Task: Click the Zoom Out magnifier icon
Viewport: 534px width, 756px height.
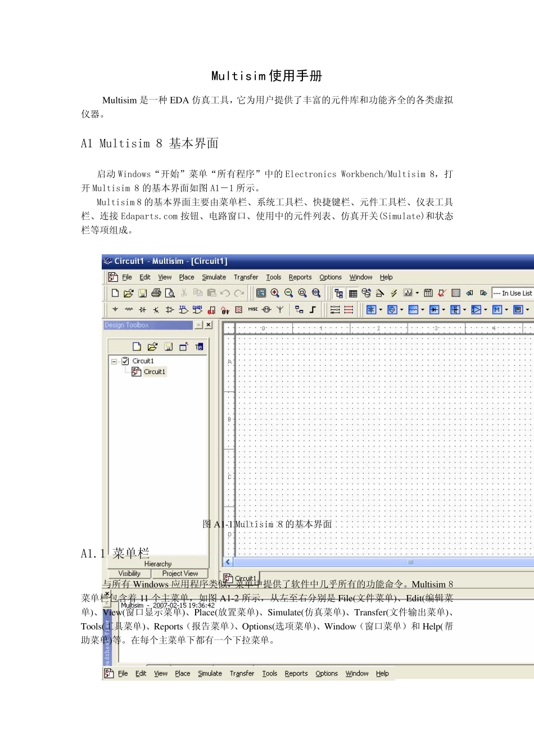Action: (289, 293)
